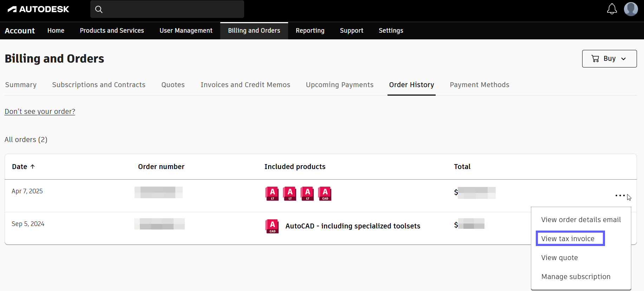This screenshot has width=644, height=291.
Task: Choose View quote in the context menu
Action: [559, 258]
